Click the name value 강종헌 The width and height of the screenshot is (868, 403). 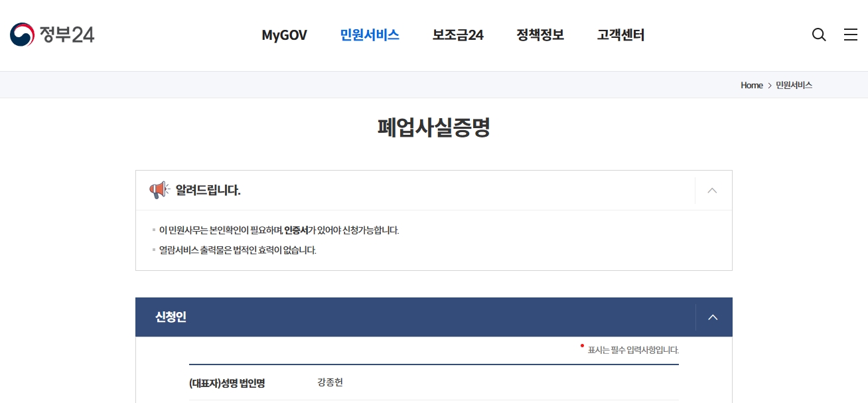pyautogui.click(x=330, y=382)
